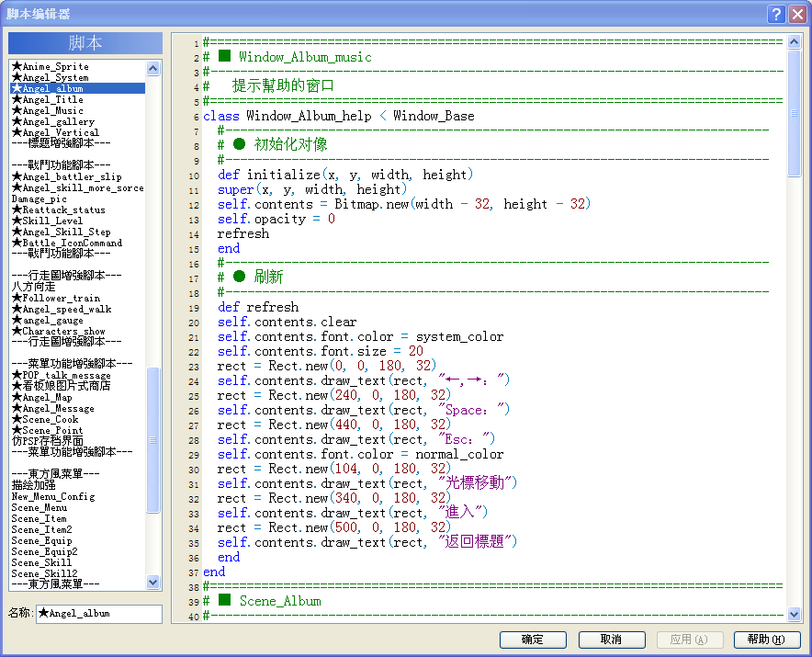
Task: Select the ★Skill_Level script
Action: coord(78,221)
